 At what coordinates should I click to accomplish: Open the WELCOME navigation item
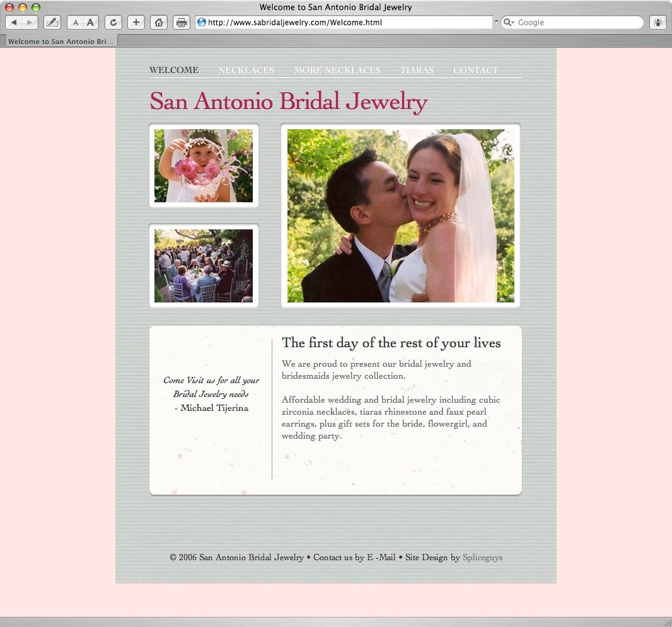pyautogui.click(x=174, y=70)
